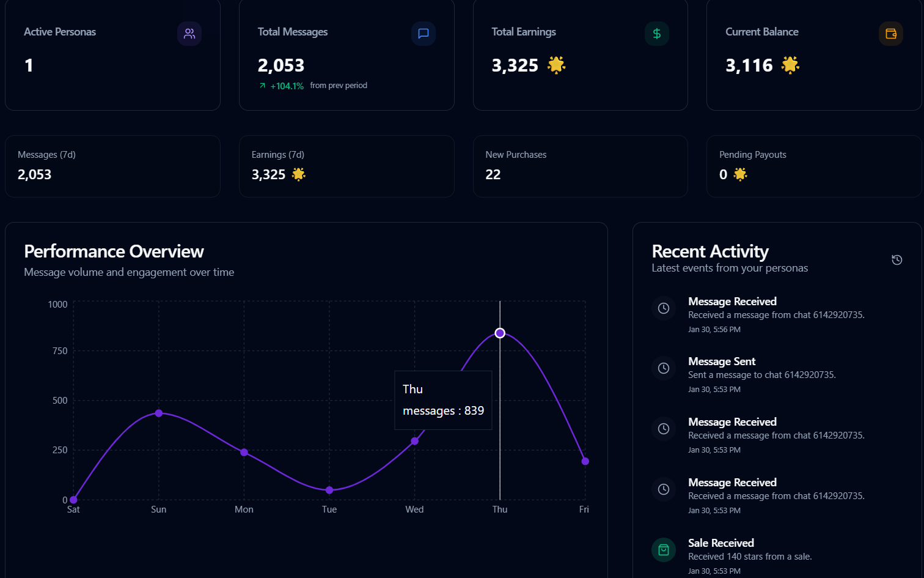This screenshot has width=924, height=578.
Task: Select the Messages (7d) stat card
Action: (x=112, y=166)
